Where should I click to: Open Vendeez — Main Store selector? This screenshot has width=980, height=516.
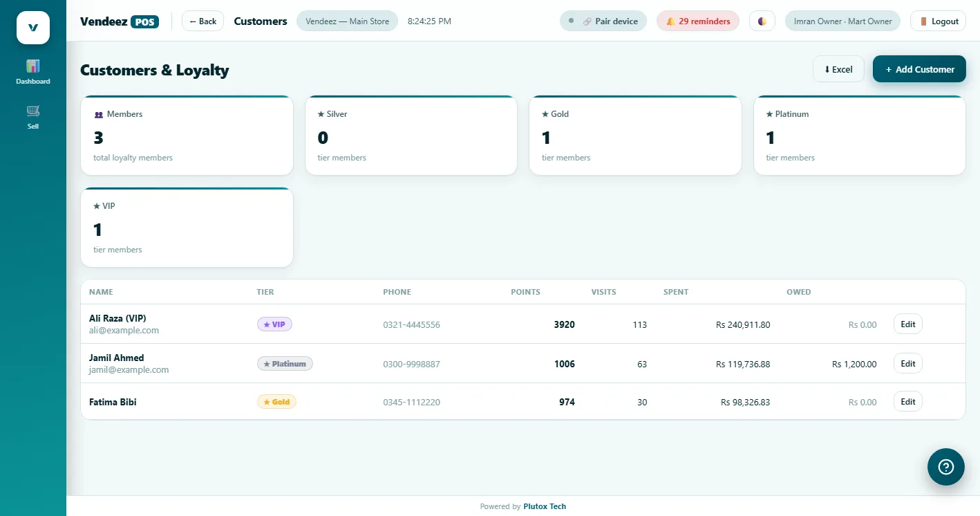point(347,21)
